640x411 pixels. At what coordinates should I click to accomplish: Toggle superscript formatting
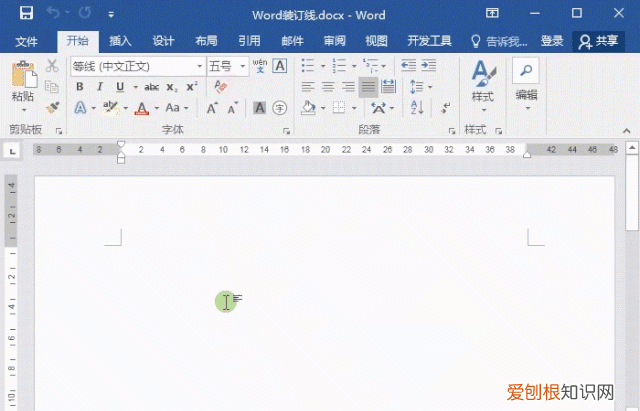[192, 87]
